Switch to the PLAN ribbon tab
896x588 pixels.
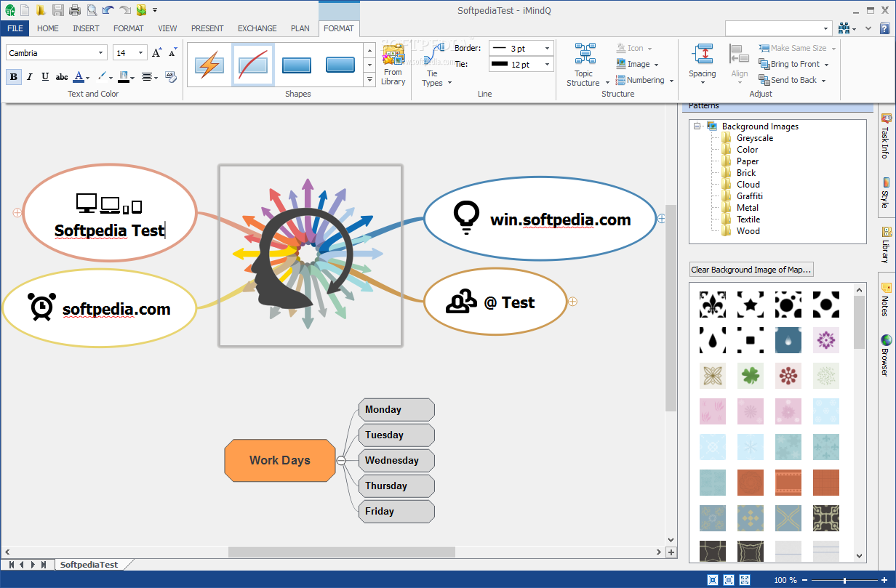pyautogui.click(x=300, y=28)
